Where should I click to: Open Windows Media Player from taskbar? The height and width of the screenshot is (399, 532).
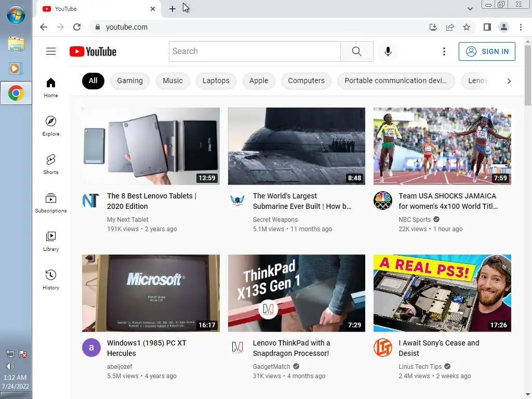[x=16, y=69]
